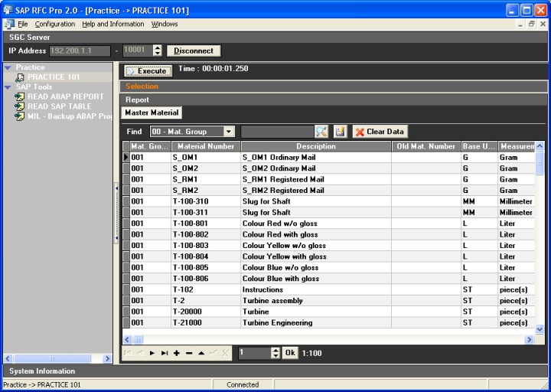The height and width of the screenshot is (392, 551).
Task: Collapse the SAP Tools tree group
Action: coord(8,87)
